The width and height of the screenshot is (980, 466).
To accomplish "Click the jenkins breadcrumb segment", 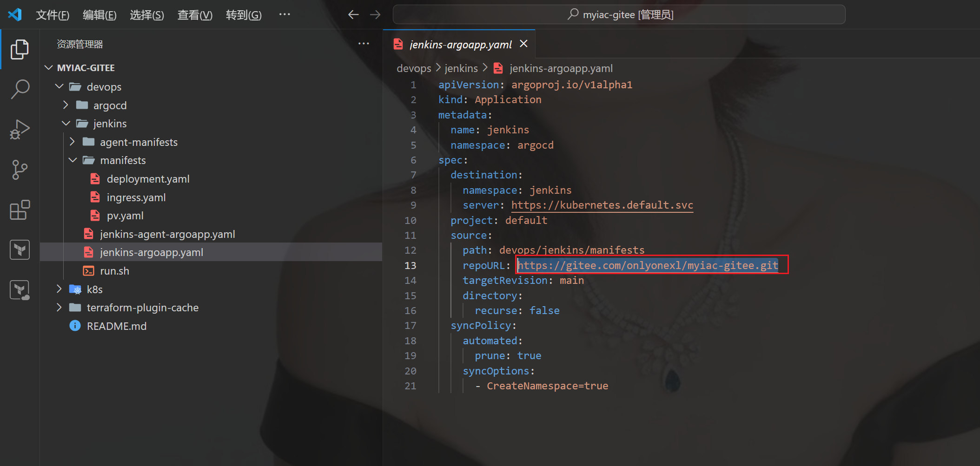I will pyautogui.click(x=461, y=68).
